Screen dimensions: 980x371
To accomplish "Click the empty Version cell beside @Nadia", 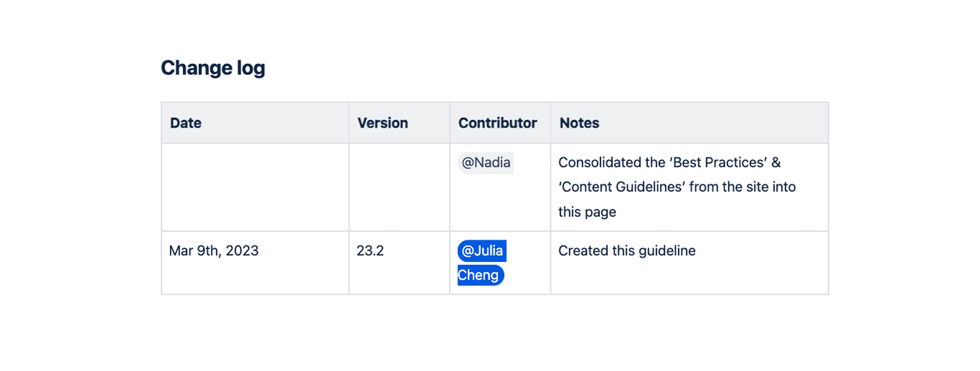I will click(x=400, y=187).
